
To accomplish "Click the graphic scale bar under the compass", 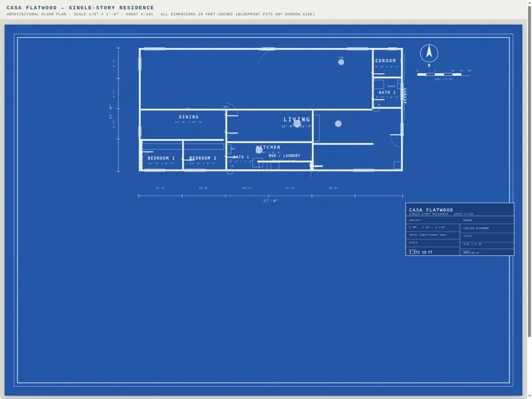I will 444,74.
